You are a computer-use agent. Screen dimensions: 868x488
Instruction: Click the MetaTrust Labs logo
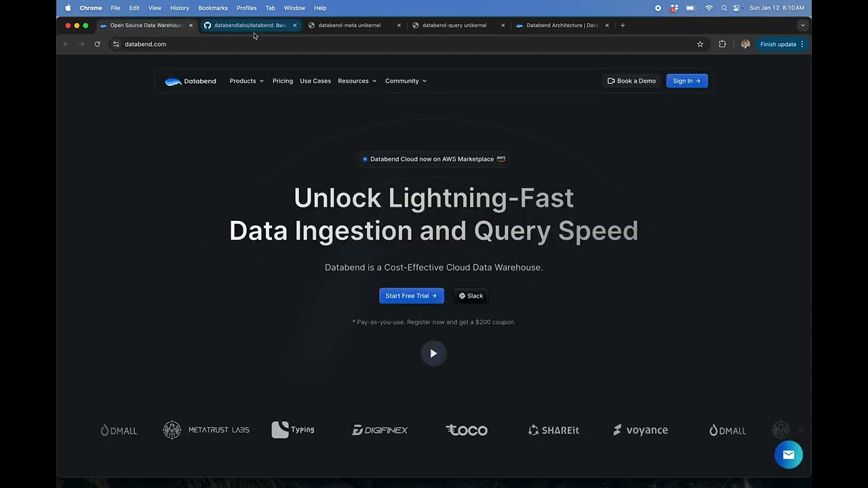(x=206, y=430)
